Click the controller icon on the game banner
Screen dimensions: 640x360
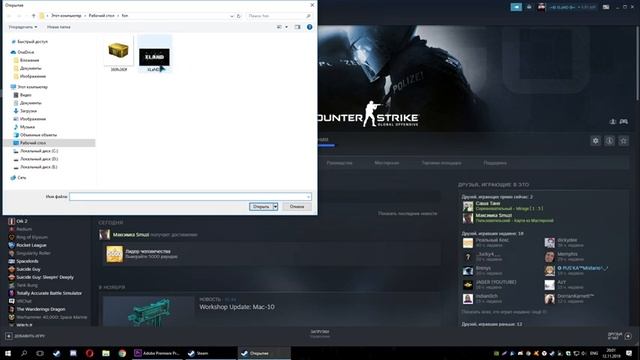(624, 122)
